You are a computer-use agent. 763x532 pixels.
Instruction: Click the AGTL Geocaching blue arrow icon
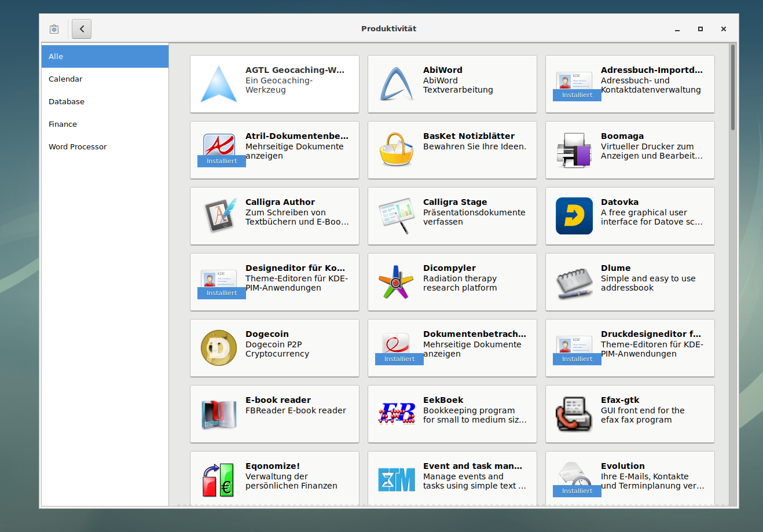tap(219, 85)
